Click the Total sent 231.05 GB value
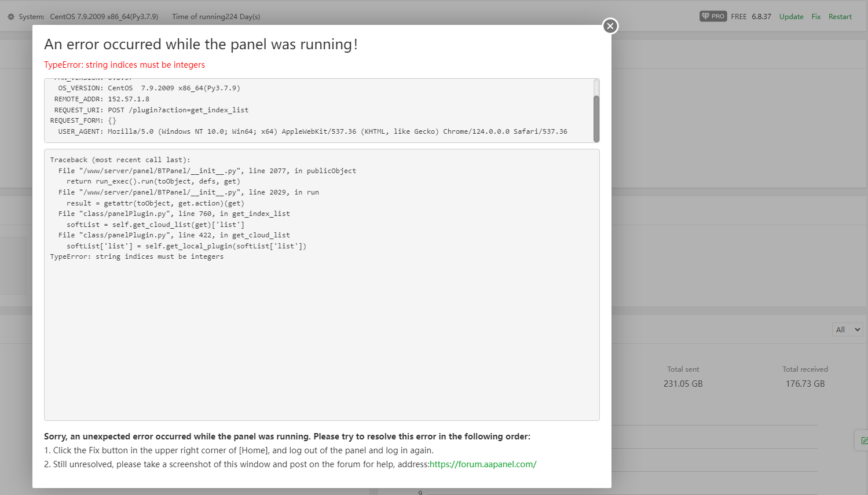868x495 pixels. [683, 384]
